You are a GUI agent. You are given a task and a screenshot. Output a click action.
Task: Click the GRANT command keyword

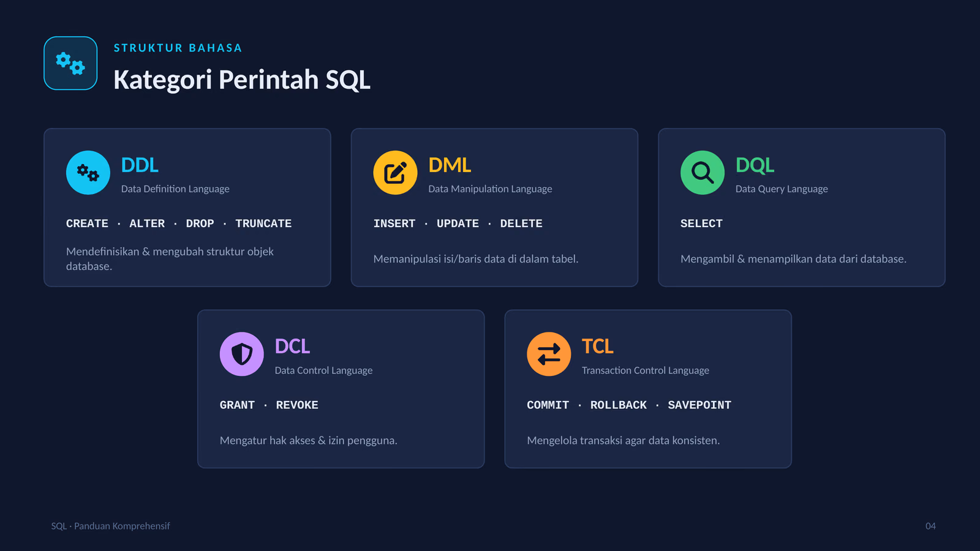point(237,405)
